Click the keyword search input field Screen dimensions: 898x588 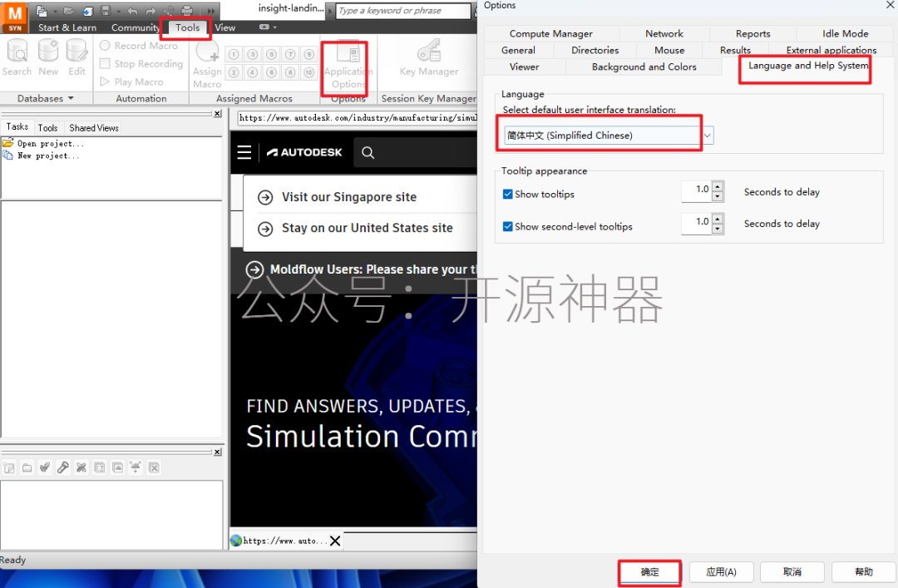(403, 10)
